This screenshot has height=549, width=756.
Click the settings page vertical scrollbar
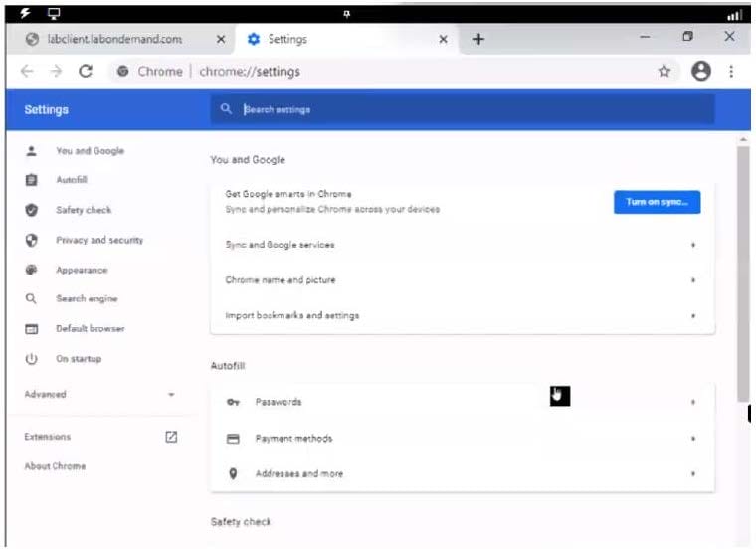(743, 274)
